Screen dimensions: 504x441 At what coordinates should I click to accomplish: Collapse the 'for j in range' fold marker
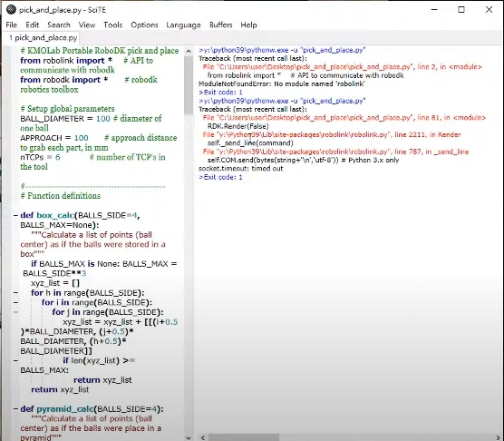pyautogui.click(x=15, y=312)
